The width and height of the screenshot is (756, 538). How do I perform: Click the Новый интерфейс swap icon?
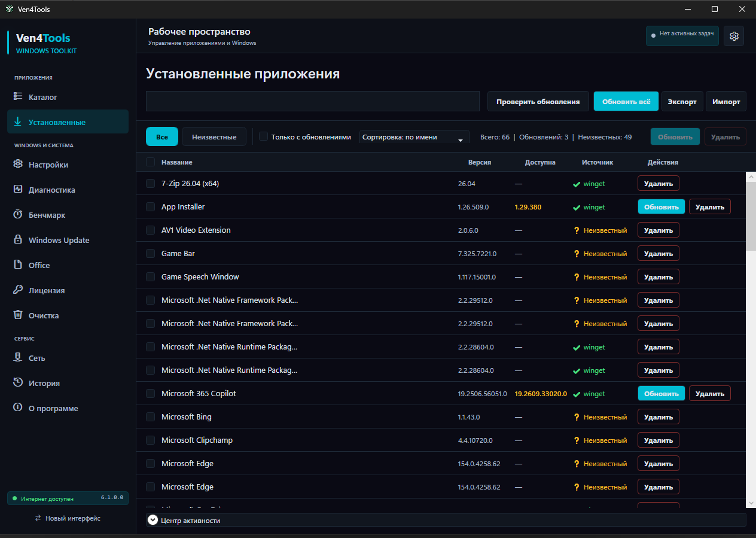coord(38,518)
